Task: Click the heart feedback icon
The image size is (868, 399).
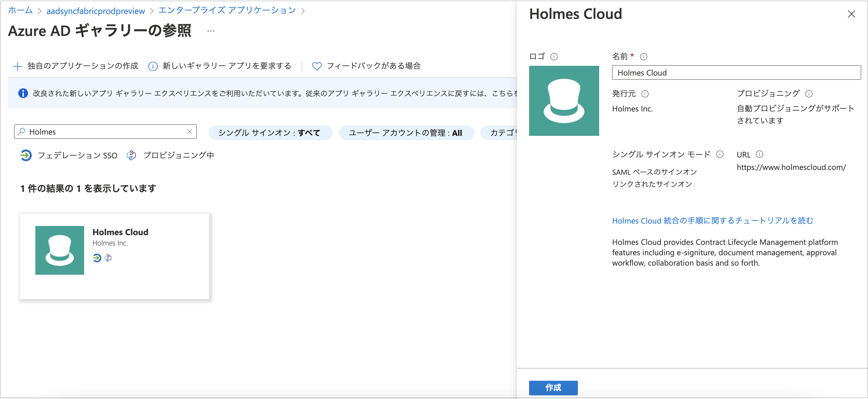Action: [317, 66]
